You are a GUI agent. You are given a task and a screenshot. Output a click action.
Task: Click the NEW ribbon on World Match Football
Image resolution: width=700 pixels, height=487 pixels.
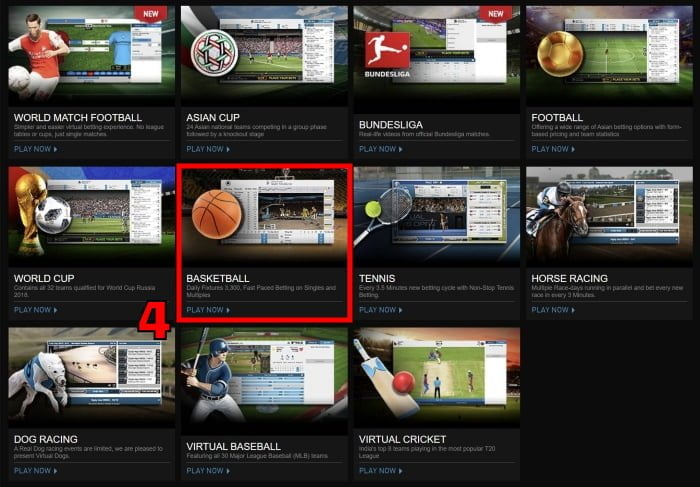click(150, 14)
